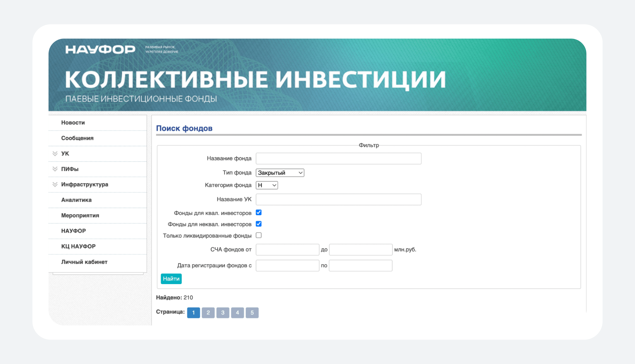Viewport: 635px width, 364px height.
Task: Select results page 1
Action: coord(193,313)
